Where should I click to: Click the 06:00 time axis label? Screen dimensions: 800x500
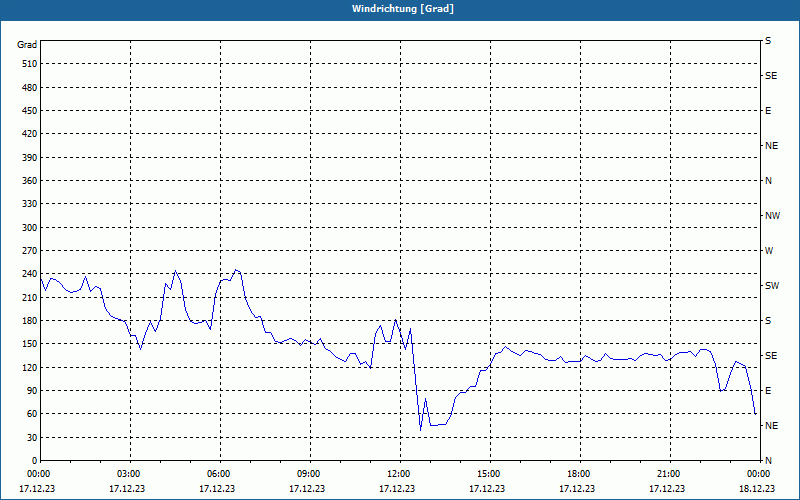[218, 474]
